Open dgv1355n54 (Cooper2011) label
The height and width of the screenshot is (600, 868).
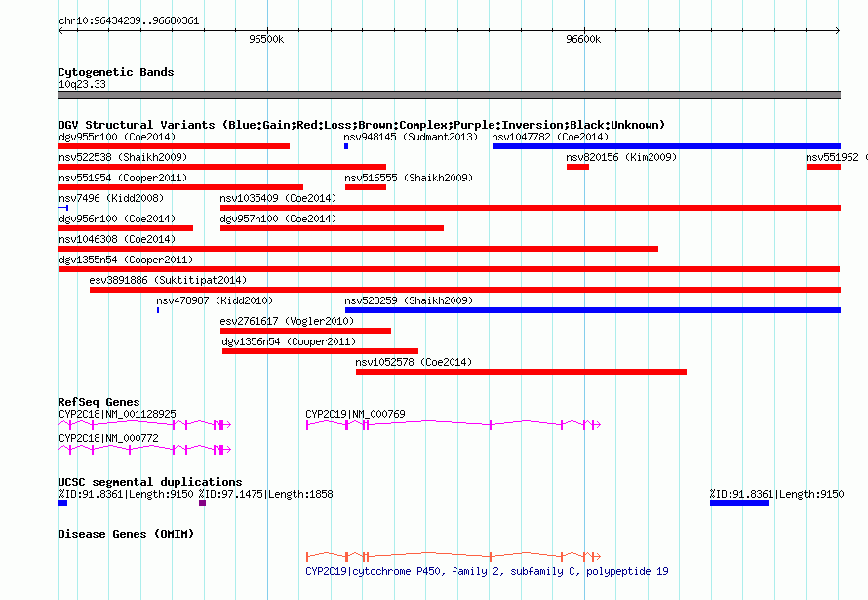(126, 260)
